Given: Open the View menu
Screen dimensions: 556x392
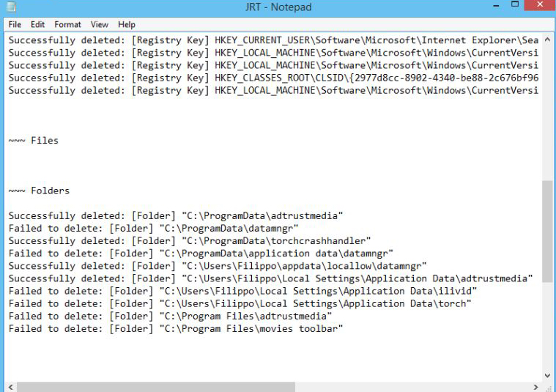Looking at the screenshot, I should tap(100, 24).
